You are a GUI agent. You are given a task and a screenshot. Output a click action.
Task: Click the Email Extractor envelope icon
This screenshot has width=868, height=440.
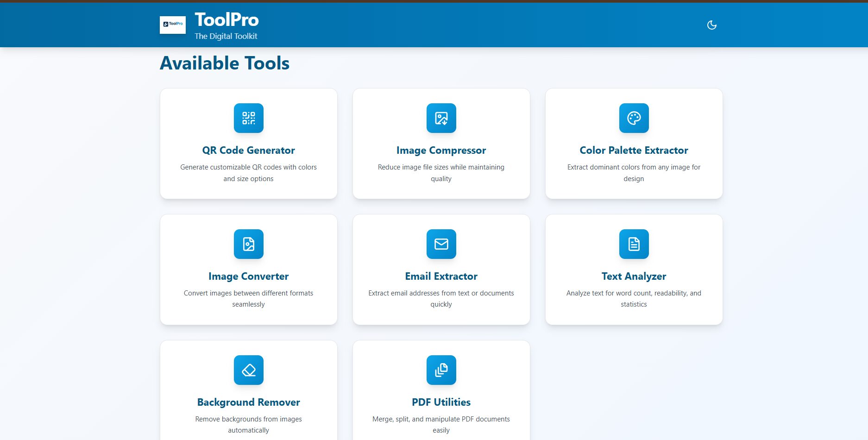click(x=441, y=244)
